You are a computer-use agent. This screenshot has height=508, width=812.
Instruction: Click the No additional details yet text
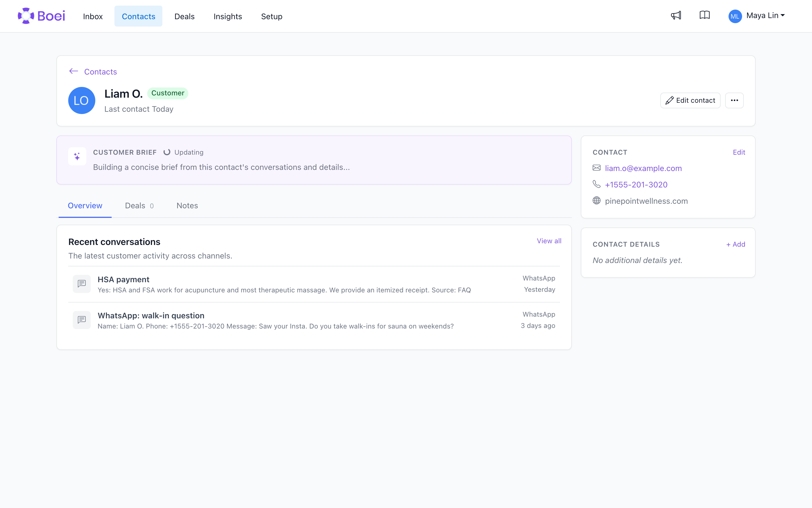pos(637,260)
